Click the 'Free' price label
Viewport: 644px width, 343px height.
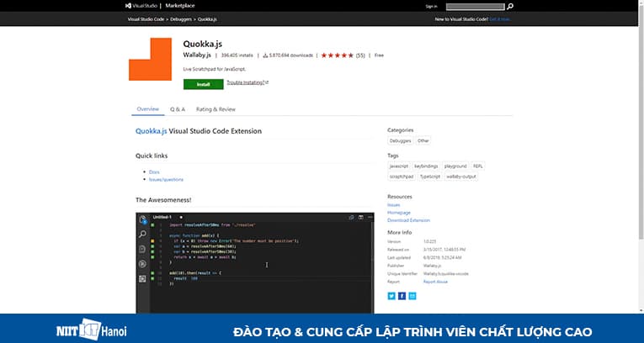click(x=379, y=55)
